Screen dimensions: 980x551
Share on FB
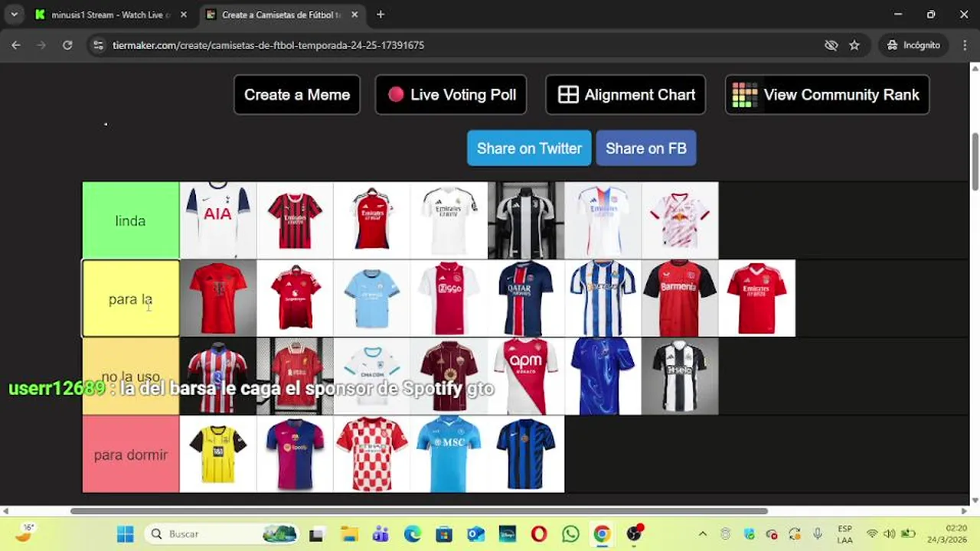[646, 148]
